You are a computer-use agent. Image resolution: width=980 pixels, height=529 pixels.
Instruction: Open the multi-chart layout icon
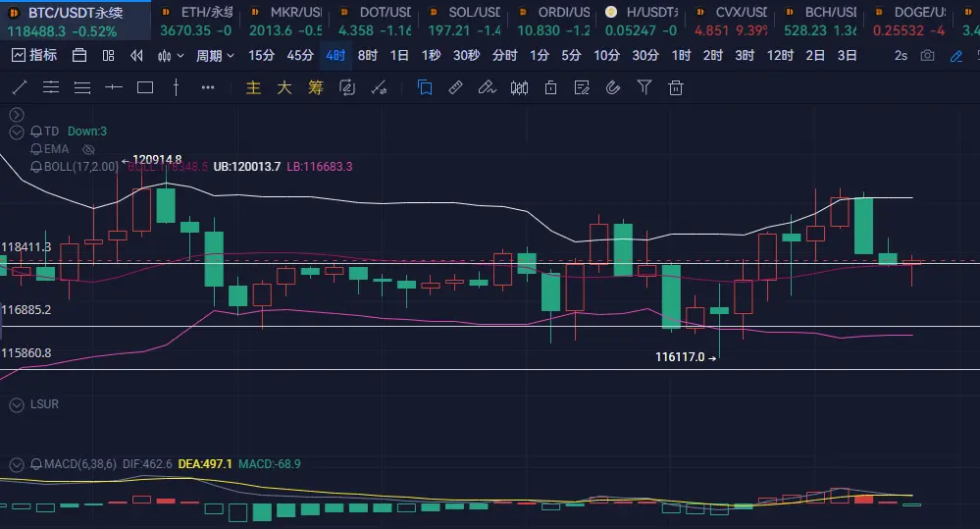pos(108,56)
